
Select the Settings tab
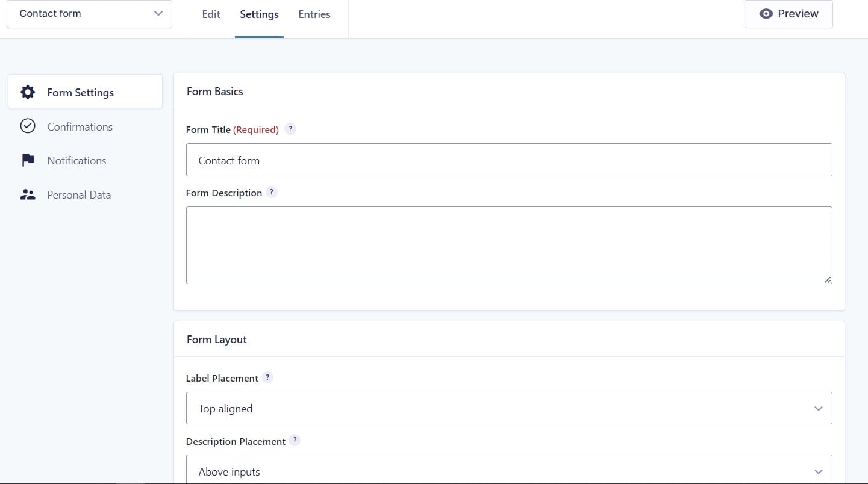pyautogui.click(x=259, y=14)
